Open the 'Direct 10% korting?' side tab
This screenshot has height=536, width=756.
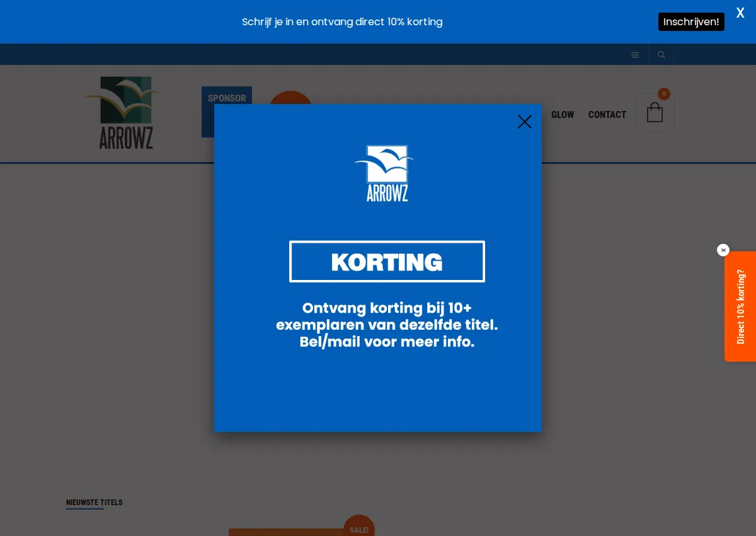coord(740,306)
